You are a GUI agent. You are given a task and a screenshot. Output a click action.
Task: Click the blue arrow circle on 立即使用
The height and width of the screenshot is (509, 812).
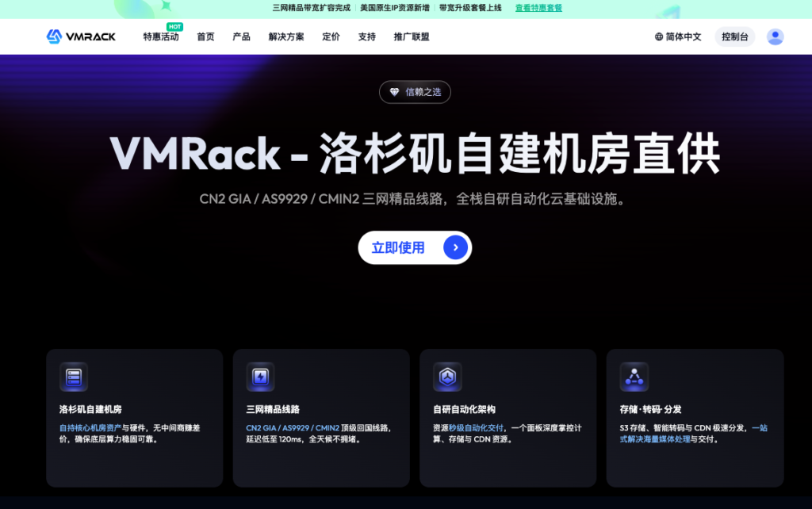coord(455,247)
